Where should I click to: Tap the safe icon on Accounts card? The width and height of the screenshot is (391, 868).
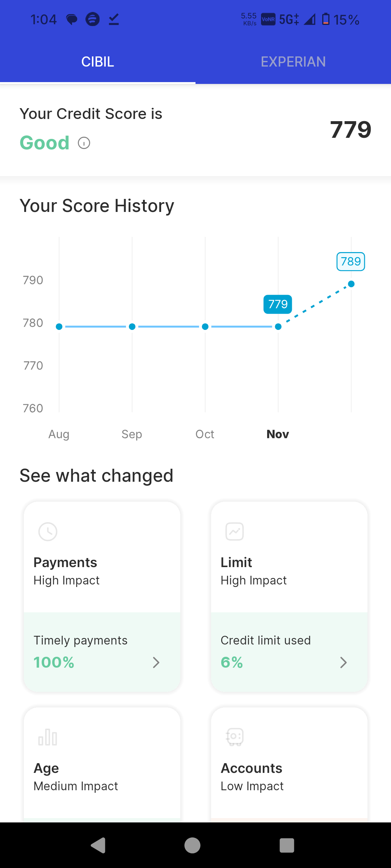pos(235,737)
